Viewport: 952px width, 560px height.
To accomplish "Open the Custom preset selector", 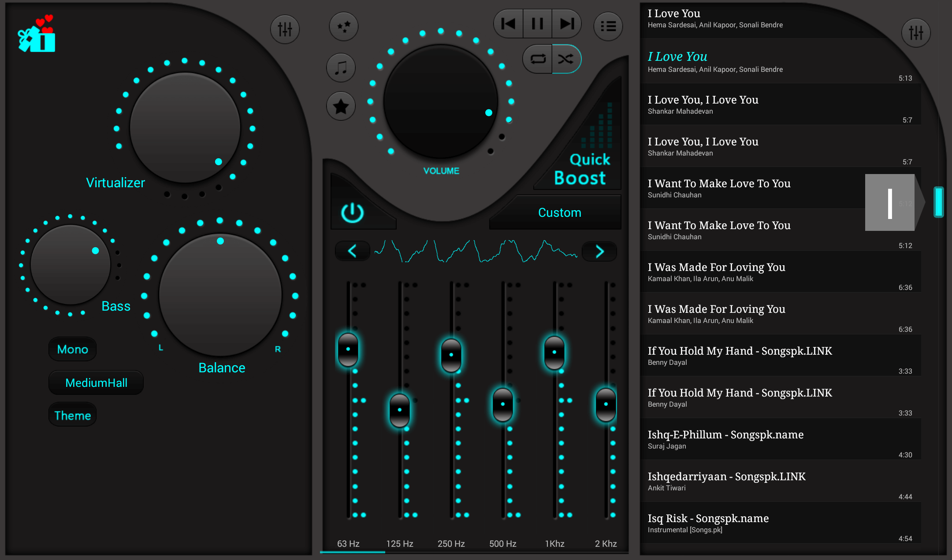I will pos(559,213).
